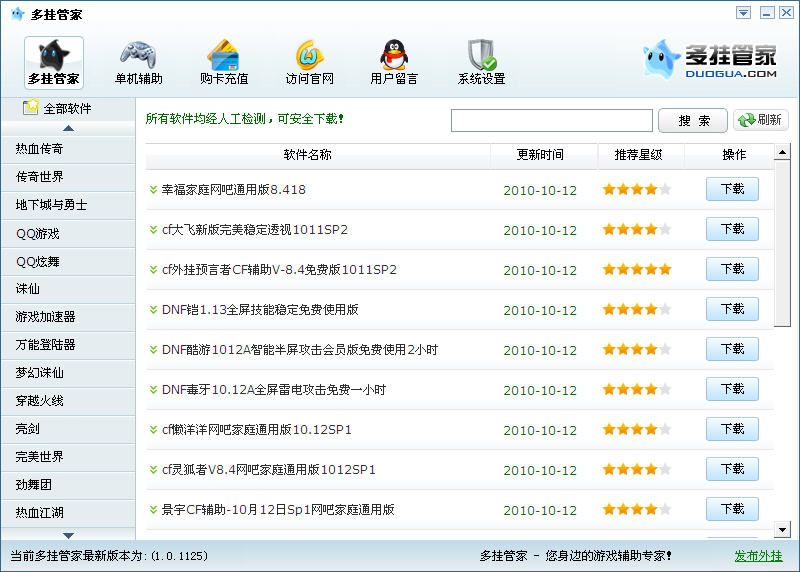The height and width of the screenshot is (572, 800).
Task: Select QQ炫舞 category
Action: tap(68, 262)
